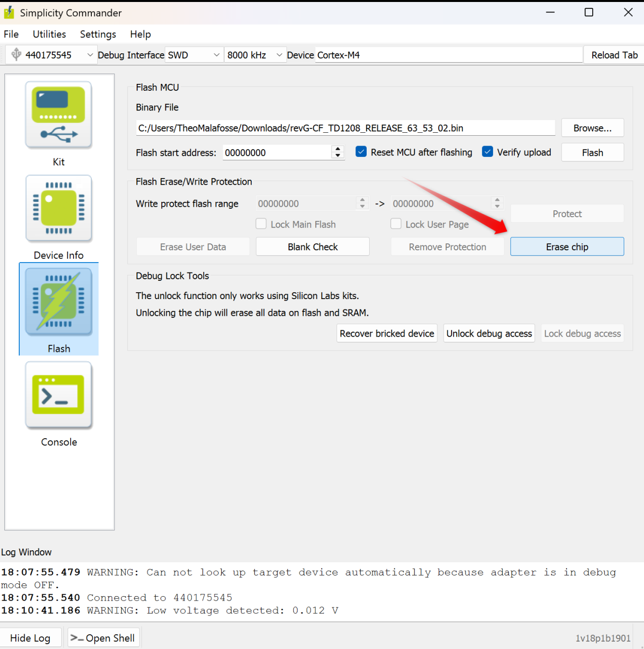Click the Open Shell button
The image size is (644, 649).
(104, 638)
